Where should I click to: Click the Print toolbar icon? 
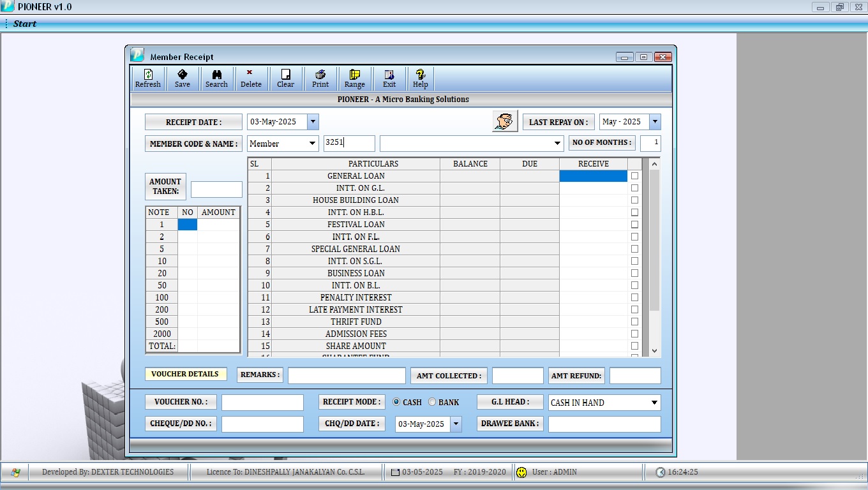tap(320, 78)
